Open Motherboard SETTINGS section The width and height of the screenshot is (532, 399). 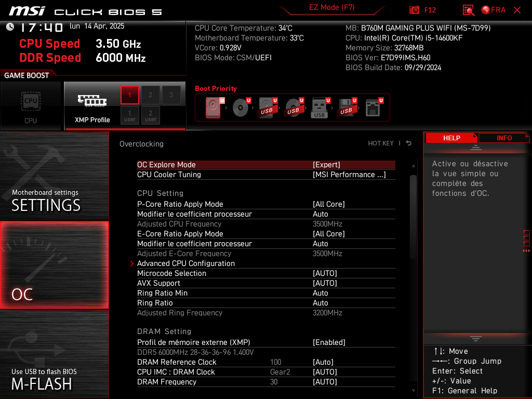(54, 176)
